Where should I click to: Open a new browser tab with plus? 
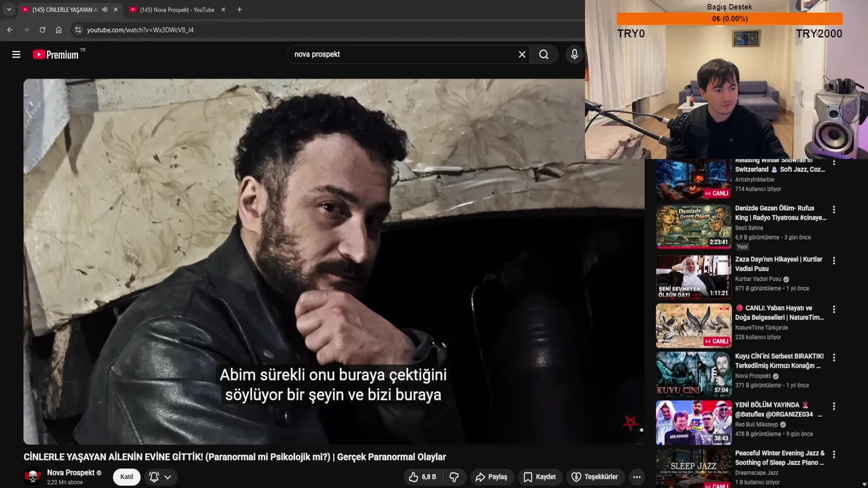pos(239,9)
